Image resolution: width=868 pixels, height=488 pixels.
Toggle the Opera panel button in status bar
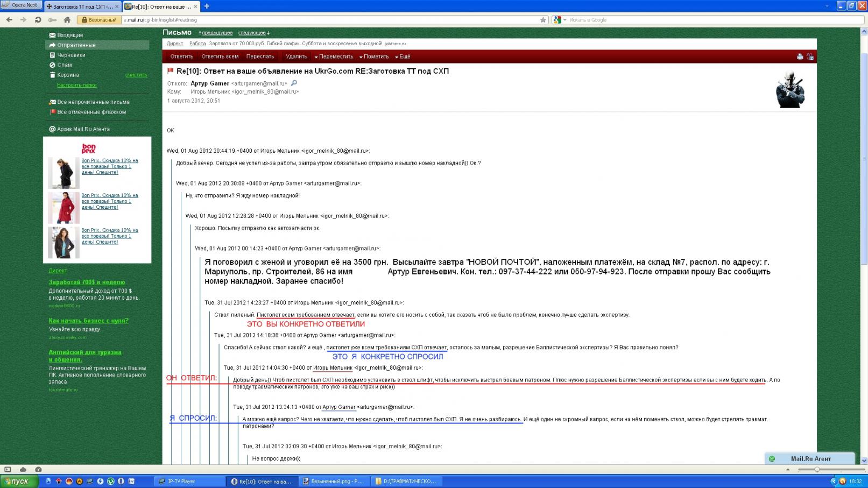[x=8, y=469]
